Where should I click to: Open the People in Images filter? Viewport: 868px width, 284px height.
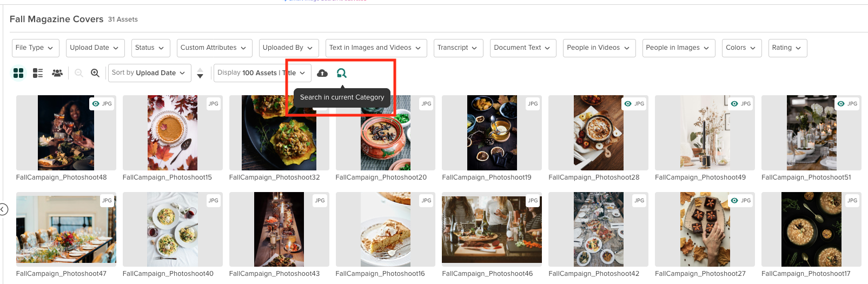(679, 48)
